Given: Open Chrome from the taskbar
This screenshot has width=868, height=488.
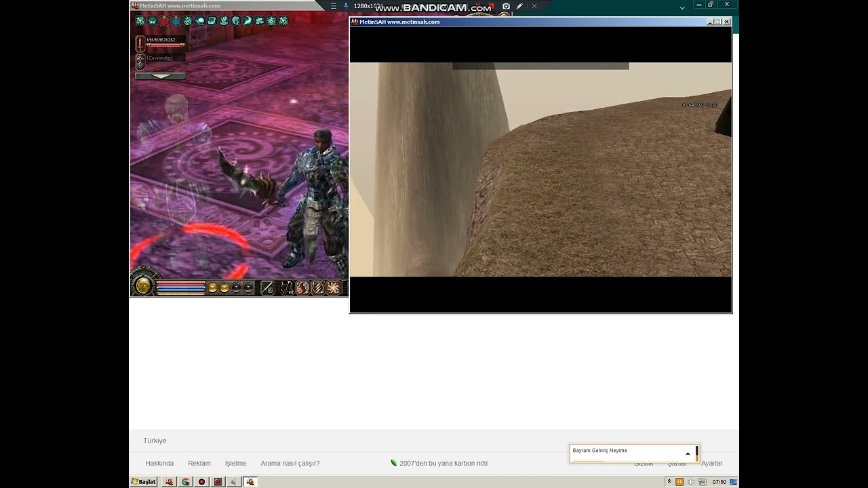Looking at the screenshot, I should pos(185,482).
